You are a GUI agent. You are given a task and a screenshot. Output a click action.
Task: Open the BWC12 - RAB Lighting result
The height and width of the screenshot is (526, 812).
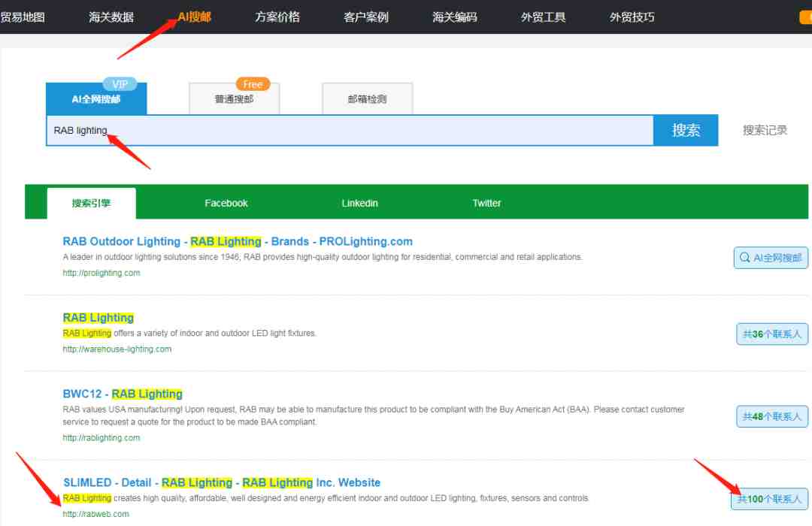pos(123,394)
